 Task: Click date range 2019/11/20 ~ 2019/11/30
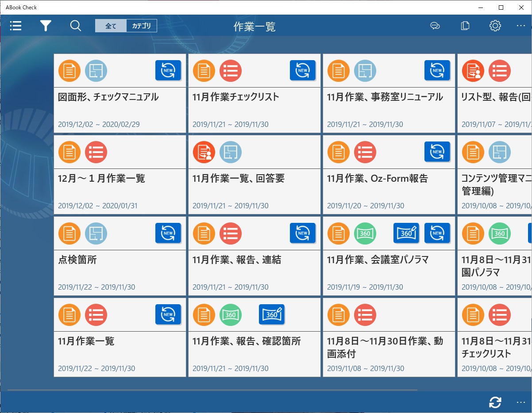(x=366, y=206)
